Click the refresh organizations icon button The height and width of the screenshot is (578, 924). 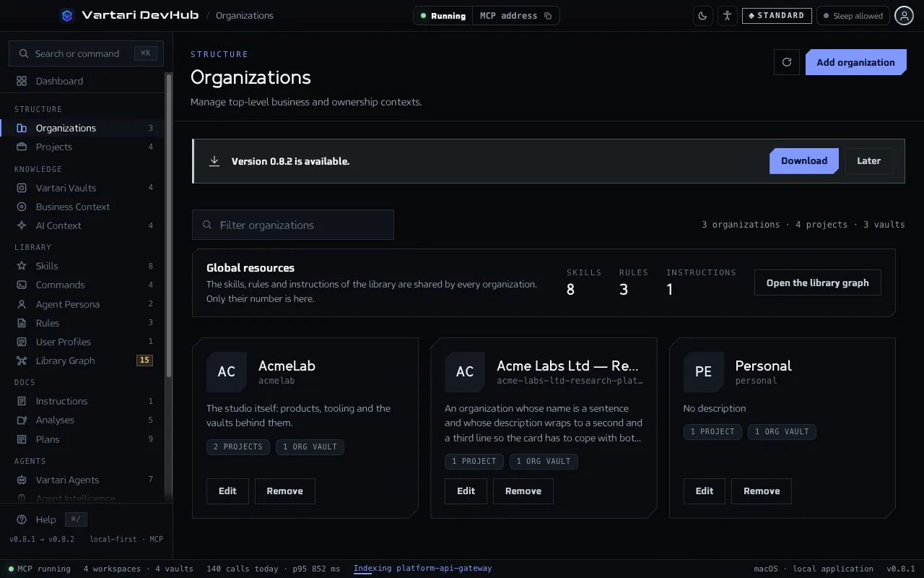[x=787, y=62]
